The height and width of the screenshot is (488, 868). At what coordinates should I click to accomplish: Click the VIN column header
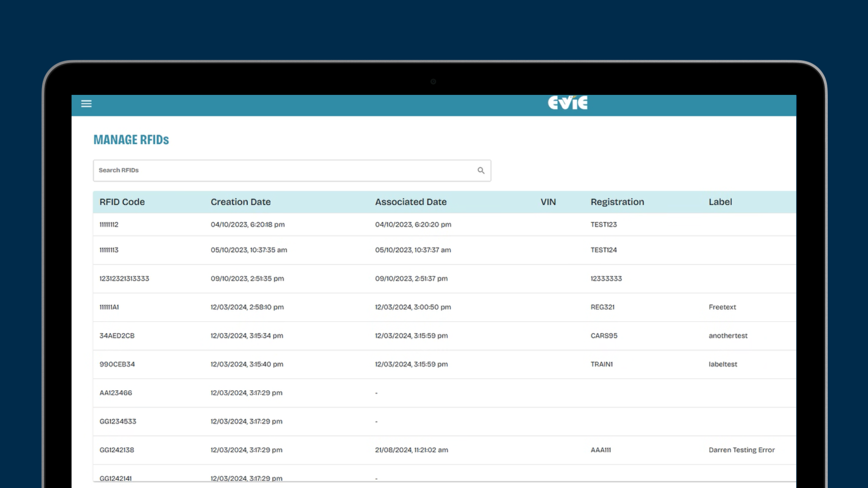[x=548, y=202]
